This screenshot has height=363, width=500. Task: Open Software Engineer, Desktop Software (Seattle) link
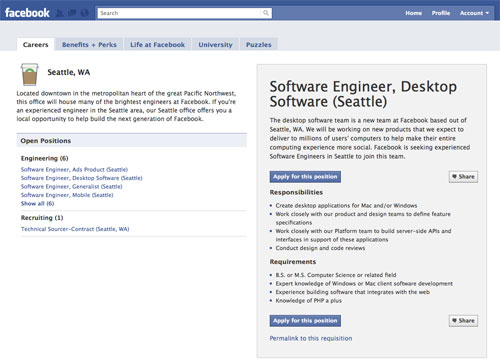(82, 178)
